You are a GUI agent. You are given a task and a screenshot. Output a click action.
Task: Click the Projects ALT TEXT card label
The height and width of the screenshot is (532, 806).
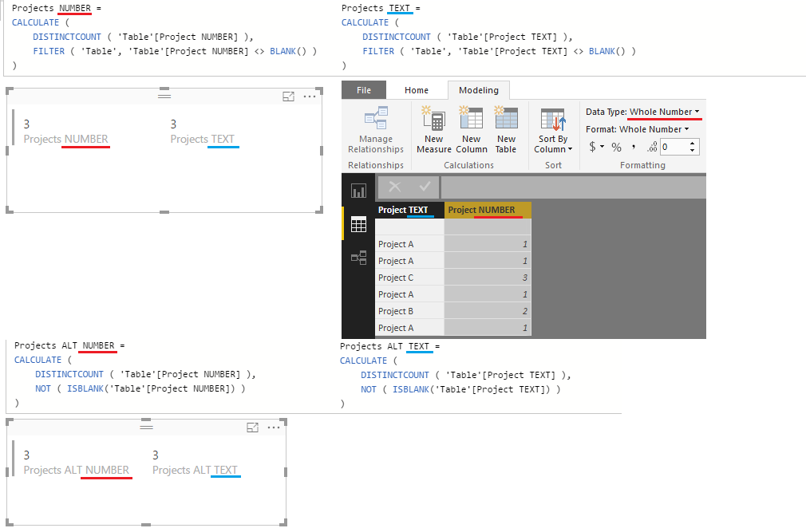[x=195, y=470]
